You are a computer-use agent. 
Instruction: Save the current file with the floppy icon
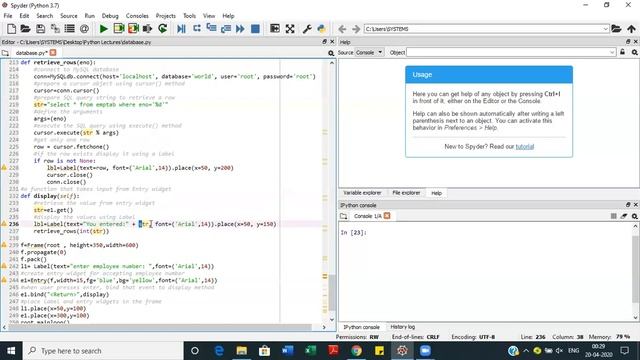(40, 29)
